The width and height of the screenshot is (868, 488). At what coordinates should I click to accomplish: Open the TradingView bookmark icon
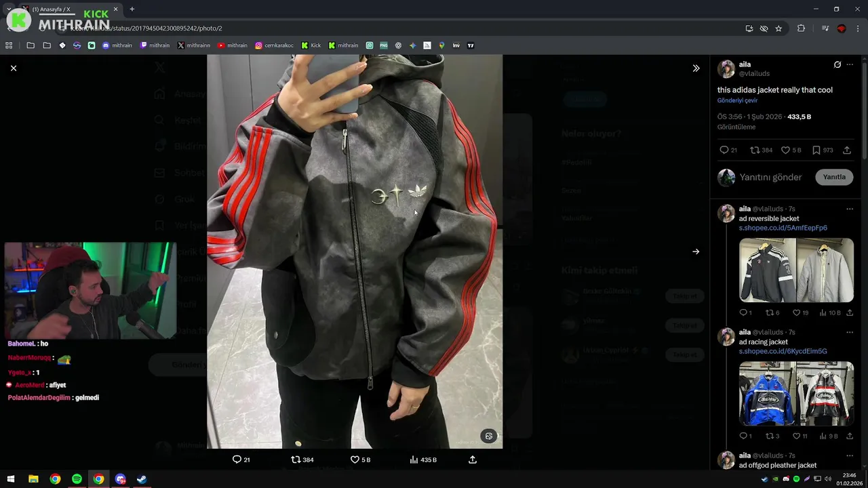471,45
